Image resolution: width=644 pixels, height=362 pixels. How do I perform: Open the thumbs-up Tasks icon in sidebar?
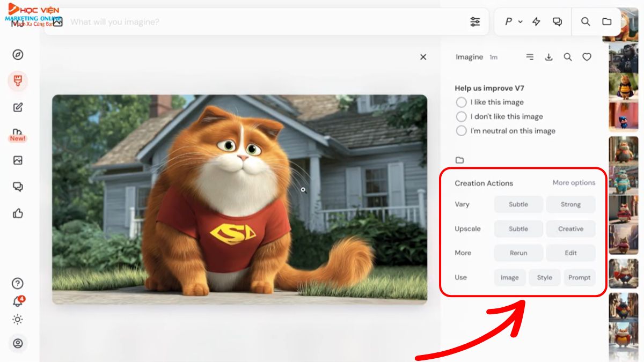pos(18,213)
